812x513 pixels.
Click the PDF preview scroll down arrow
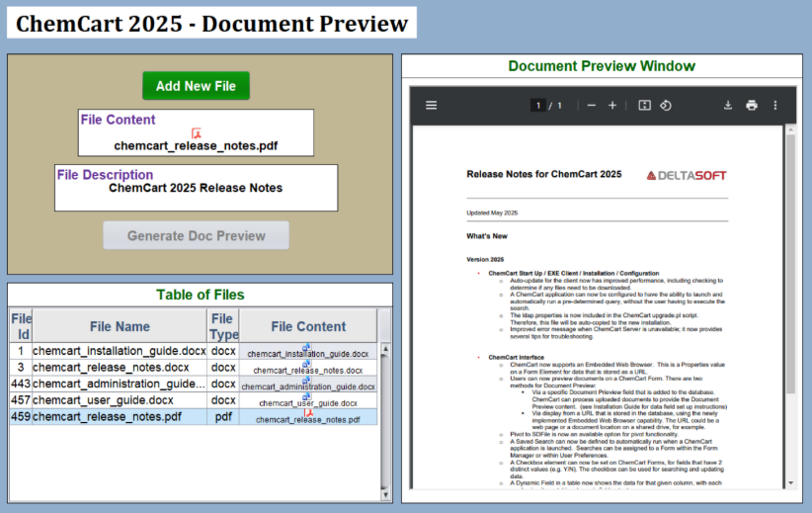(x=790, y=483)
